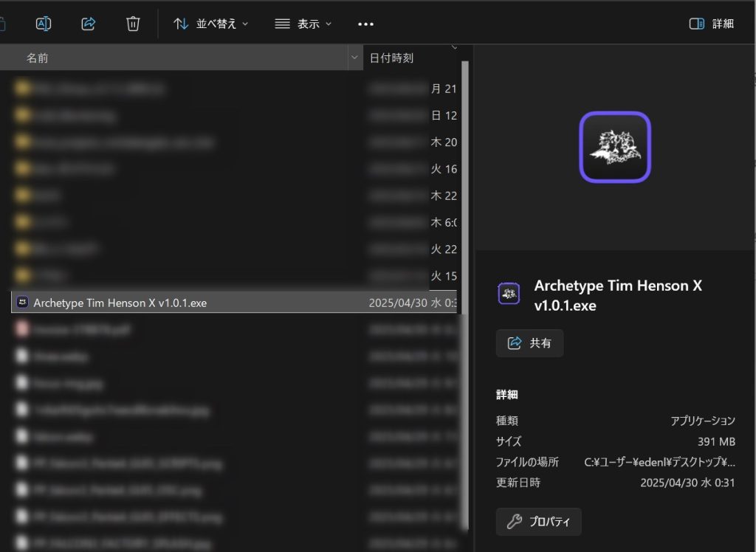The height and width of the screenshot is (552, 756).
Task: Click the small app icon beside details file name
Action: click(x=508, y=294)
